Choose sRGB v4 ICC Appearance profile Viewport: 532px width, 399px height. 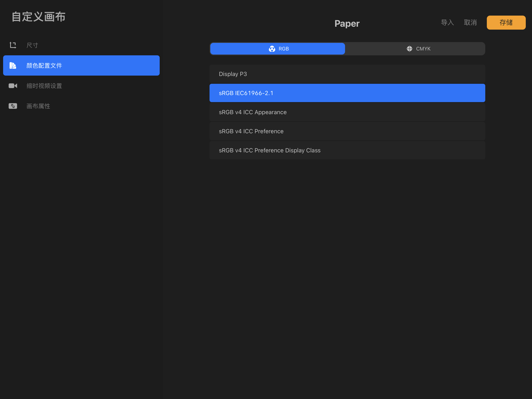(x=347, y=112)
